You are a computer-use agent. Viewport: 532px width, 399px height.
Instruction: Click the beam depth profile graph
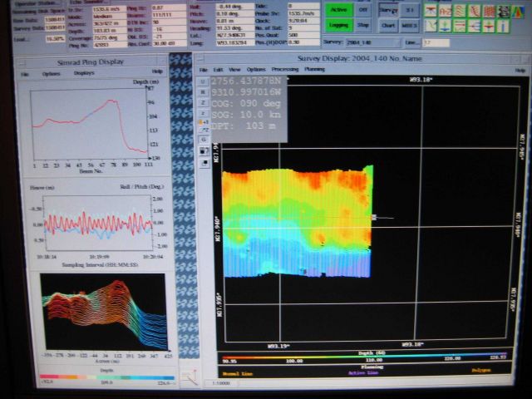pyautogui.click(x=91, y=125)
